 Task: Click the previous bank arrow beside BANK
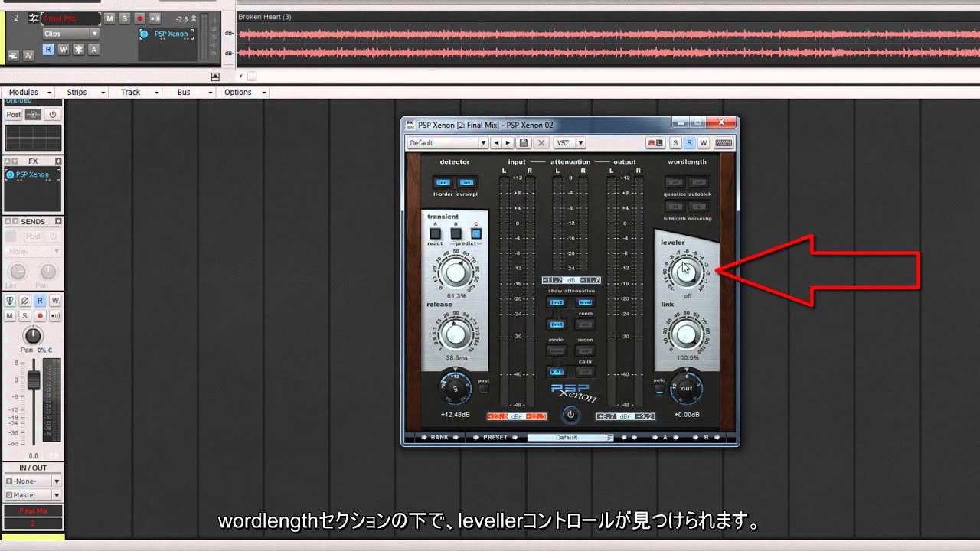(423, 438)
